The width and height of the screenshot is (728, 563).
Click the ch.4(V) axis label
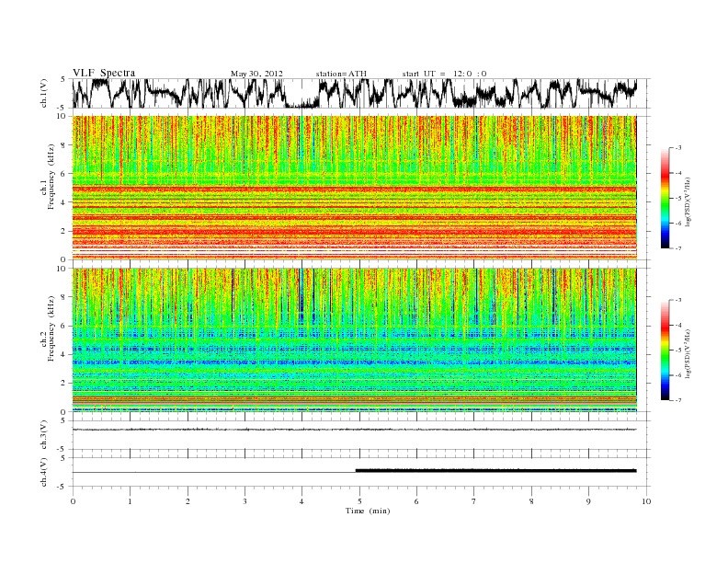pyautogui.click(x=44, y=473)
